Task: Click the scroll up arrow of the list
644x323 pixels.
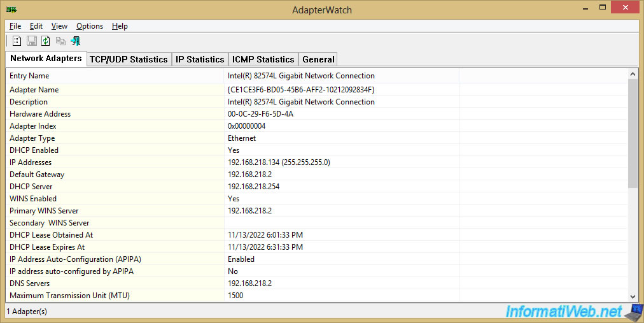Action: tap(633, 75)
